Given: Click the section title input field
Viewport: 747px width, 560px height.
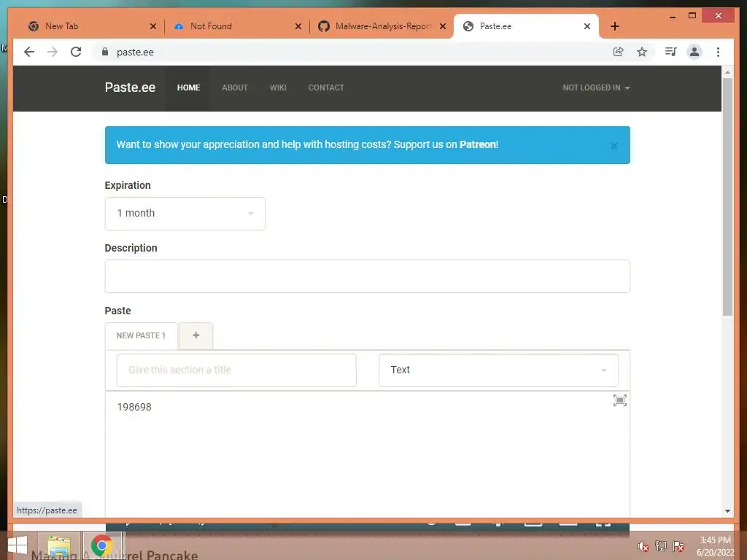Looking at the screenshot, I should (x=236, y=370).
